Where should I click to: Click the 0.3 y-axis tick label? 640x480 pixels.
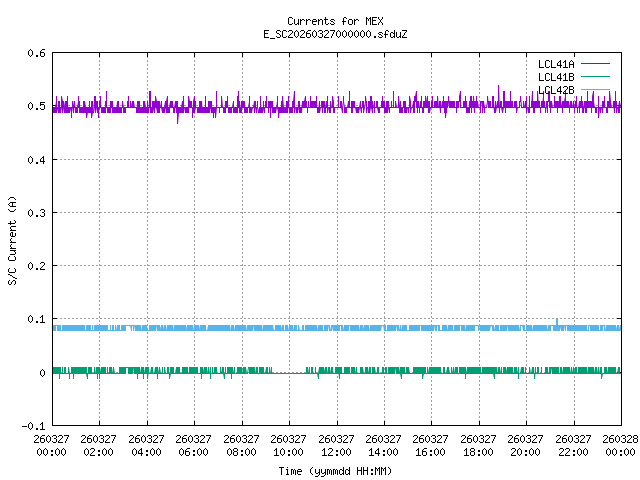pyautogui.click(x=34, y=213)
